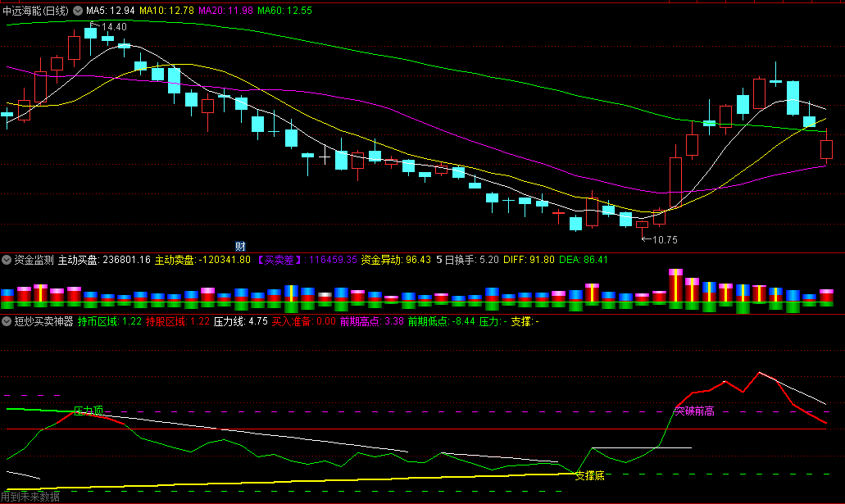Expand the 资金监测 indicator menu arrow

[7, 260]
